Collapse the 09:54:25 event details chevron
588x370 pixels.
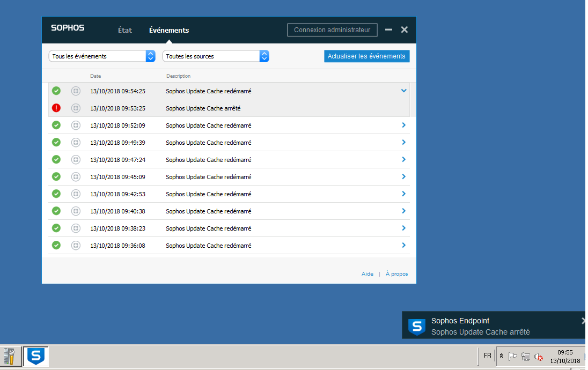(x=403, y=91)
